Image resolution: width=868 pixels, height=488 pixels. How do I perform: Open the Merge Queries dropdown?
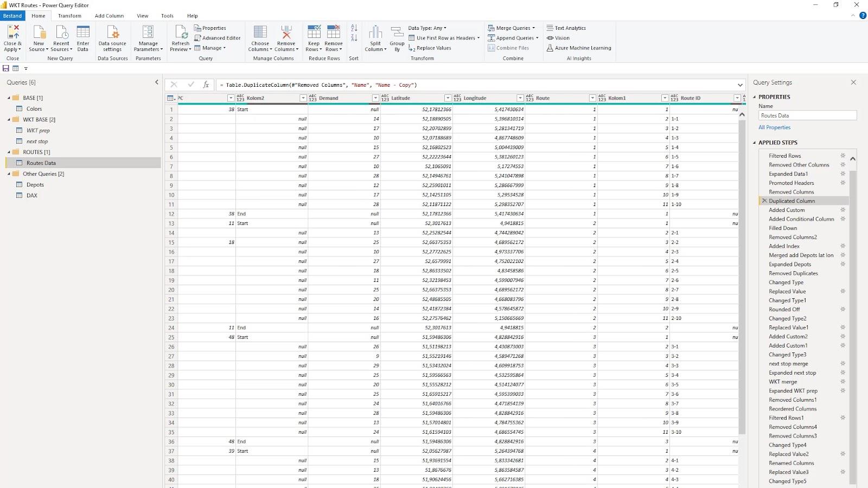coord(512,28)
